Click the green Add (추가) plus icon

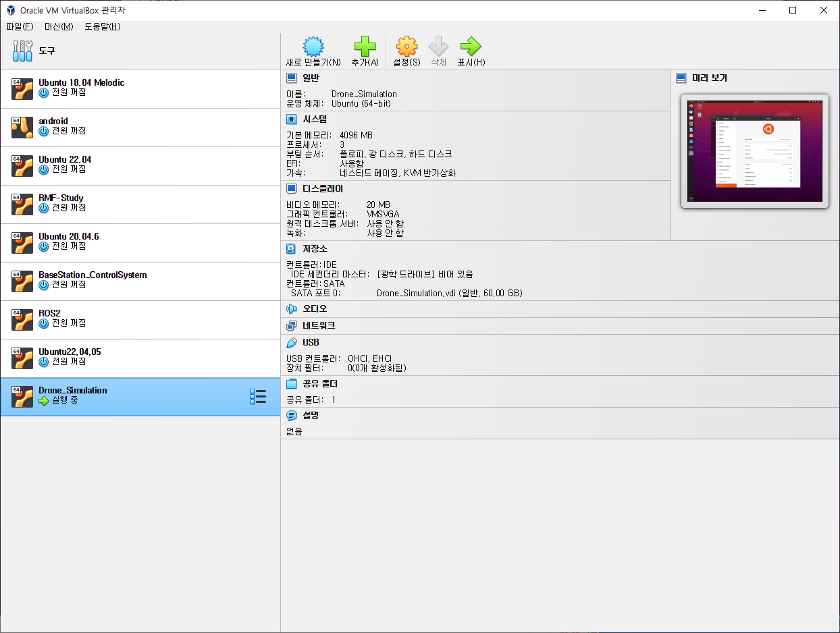[365, 46]
